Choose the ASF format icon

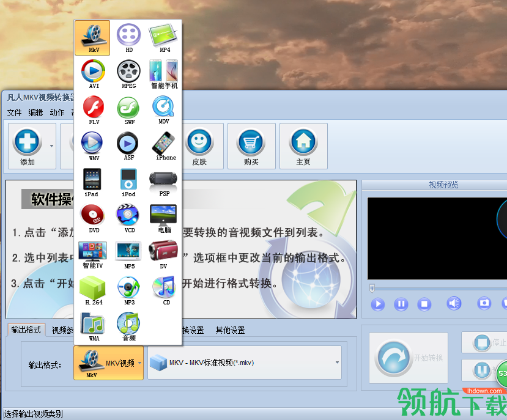click(x=128, y=146)
